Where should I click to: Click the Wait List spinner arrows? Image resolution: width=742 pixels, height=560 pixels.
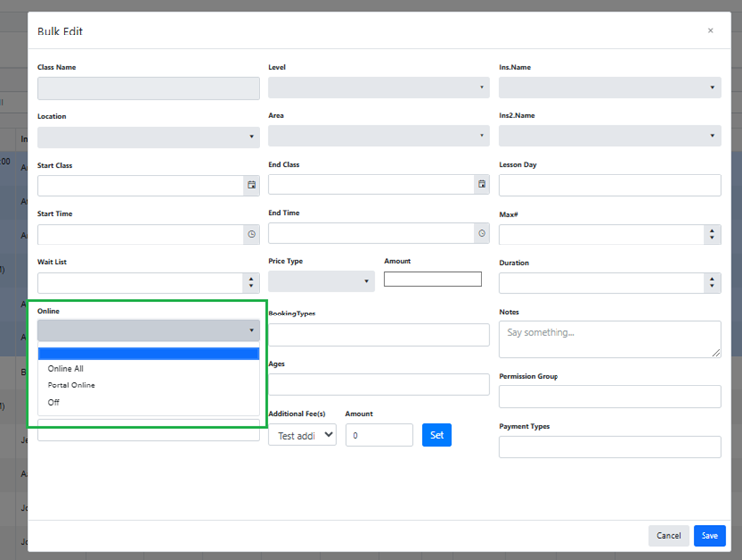251,283
